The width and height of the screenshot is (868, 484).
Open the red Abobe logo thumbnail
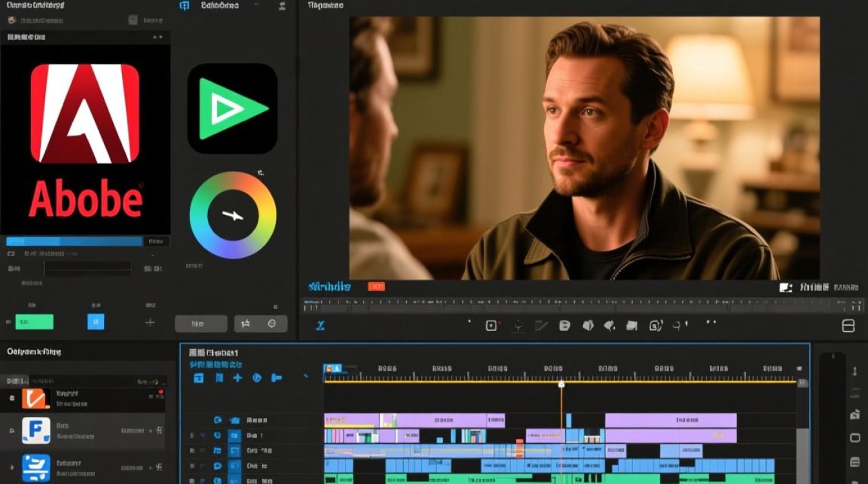coord(85,140)
